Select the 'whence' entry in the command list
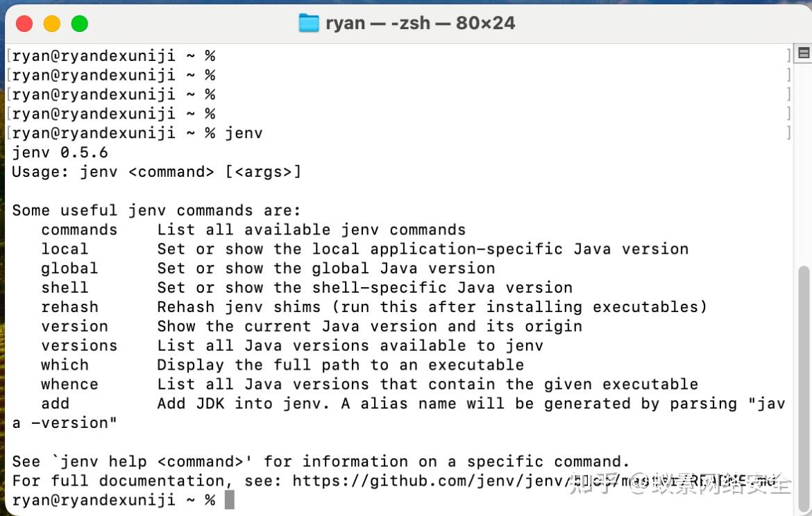This screenshot has width=812, height=516. pos(69,384)
